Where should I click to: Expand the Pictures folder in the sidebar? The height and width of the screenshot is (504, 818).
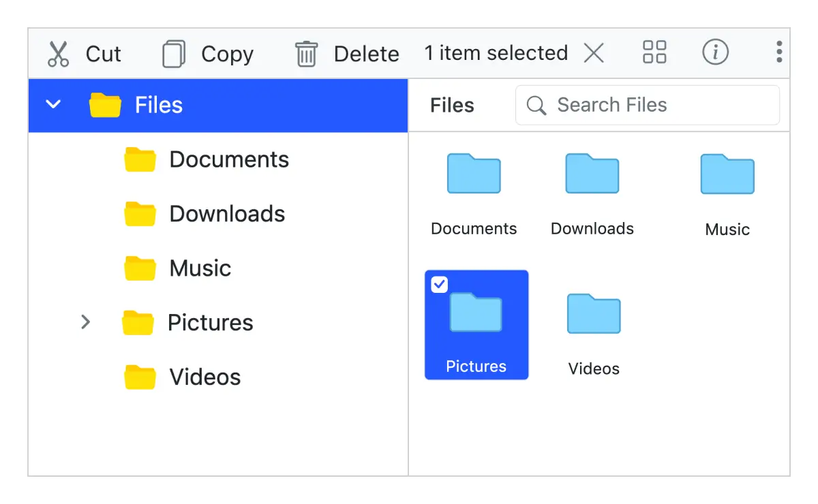coord(86,322)
